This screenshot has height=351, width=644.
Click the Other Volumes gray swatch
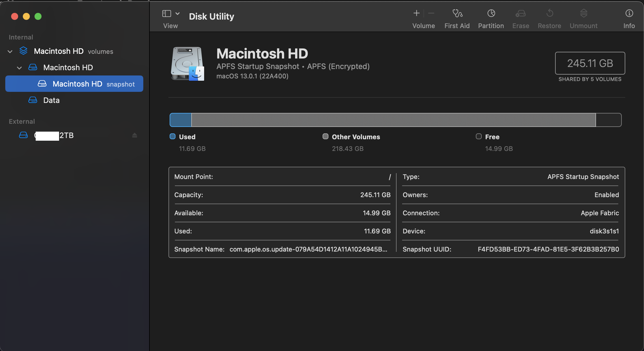[326, 136]
